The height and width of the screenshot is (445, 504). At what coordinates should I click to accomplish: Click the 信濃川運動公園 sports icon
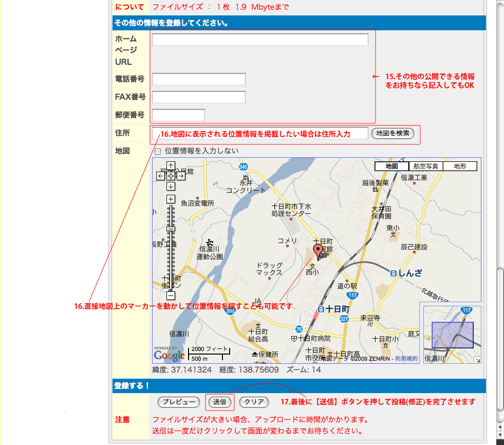210,242
